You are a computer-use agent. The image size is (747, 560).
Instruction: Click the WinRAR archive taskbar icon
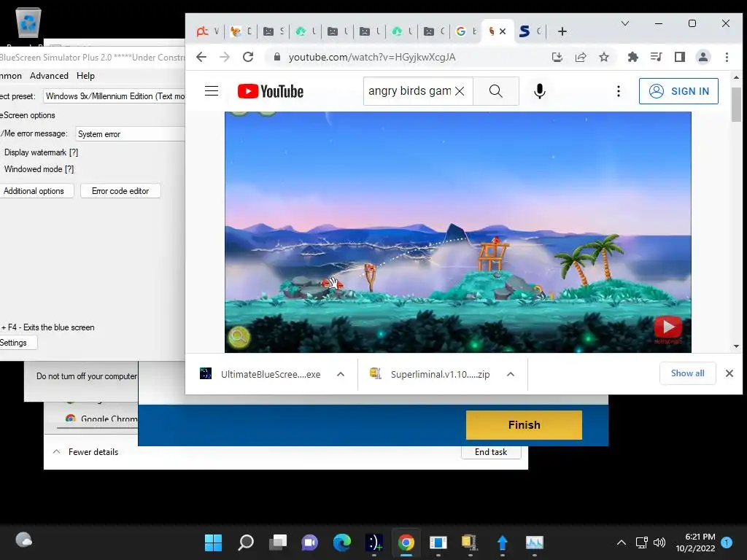click(x=470, y=542)
